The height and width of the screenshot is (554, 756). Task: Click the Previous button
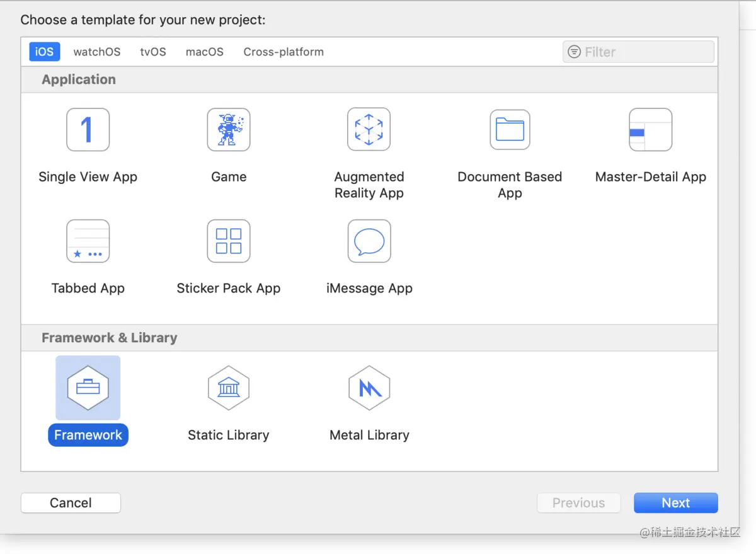(578, 503)
